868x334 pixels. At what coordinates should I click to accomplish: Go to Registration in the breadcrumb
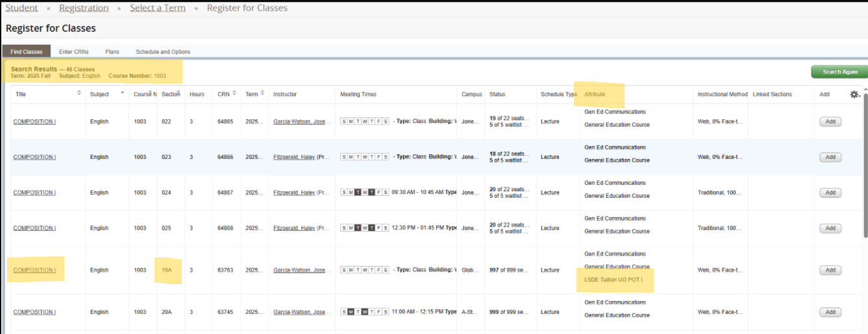click(x=84, y=8)
